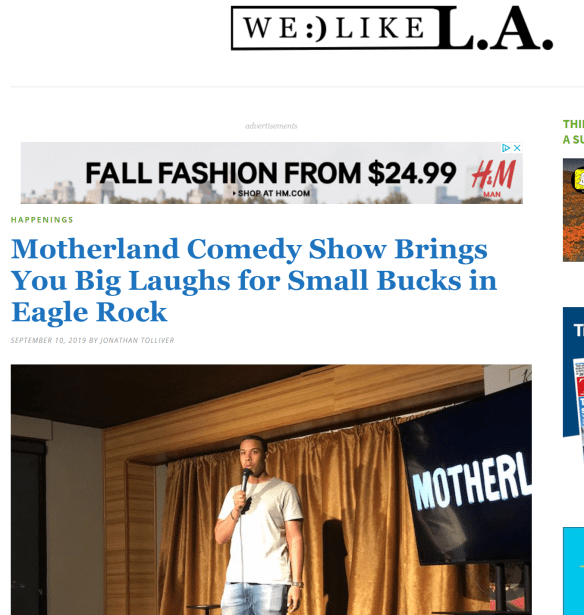584x615 pixels.
Task: Close the H&M banner advertisement
Action: point(517,148)
